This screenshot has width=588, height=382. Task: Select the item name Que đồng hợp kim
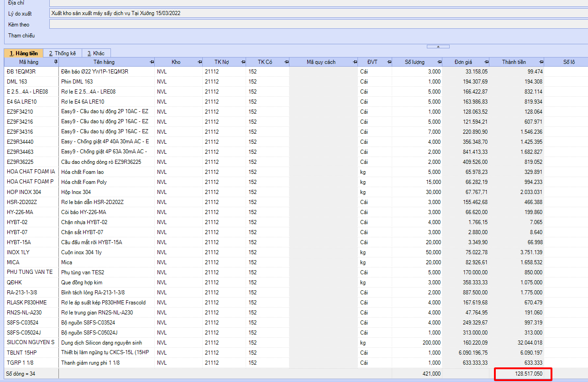click(82, 283)
